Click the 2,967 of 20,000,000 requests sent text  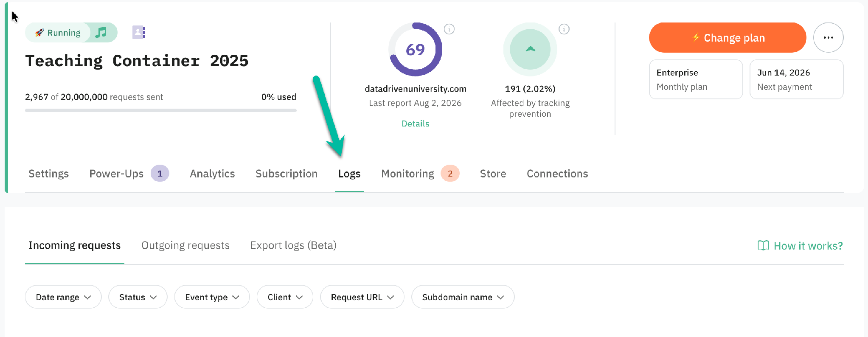click(x=94, y=97)
